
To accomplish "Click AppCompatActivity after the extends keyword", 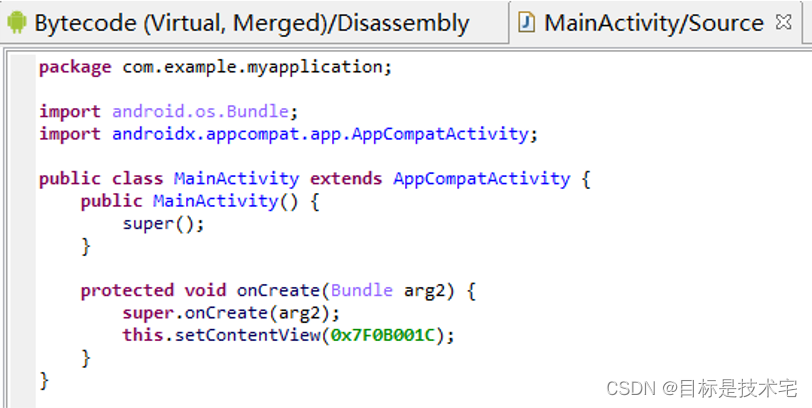I will point(481,179).
